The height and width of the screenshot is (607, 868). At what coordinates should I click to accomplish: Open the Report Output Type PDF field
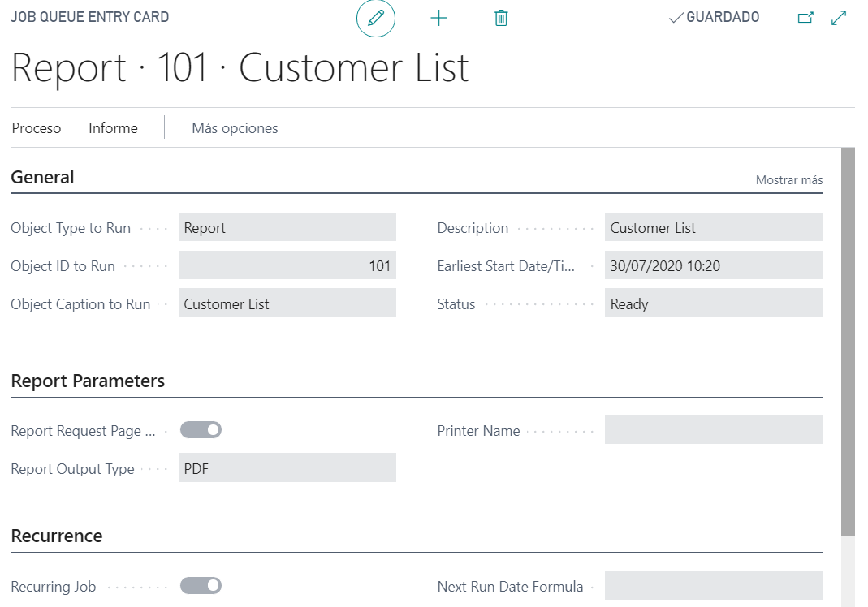(287, 468)
